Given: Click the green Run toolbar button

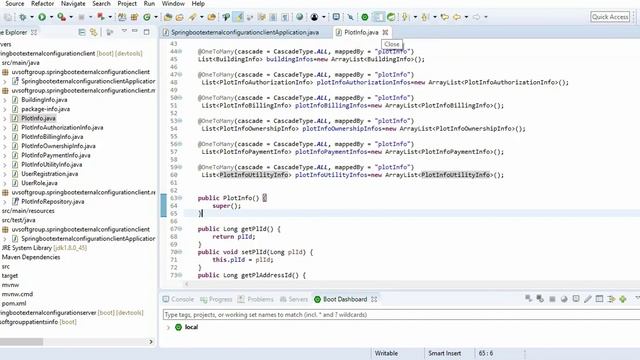Looking at the screenshot, I should tap(42, 17).
